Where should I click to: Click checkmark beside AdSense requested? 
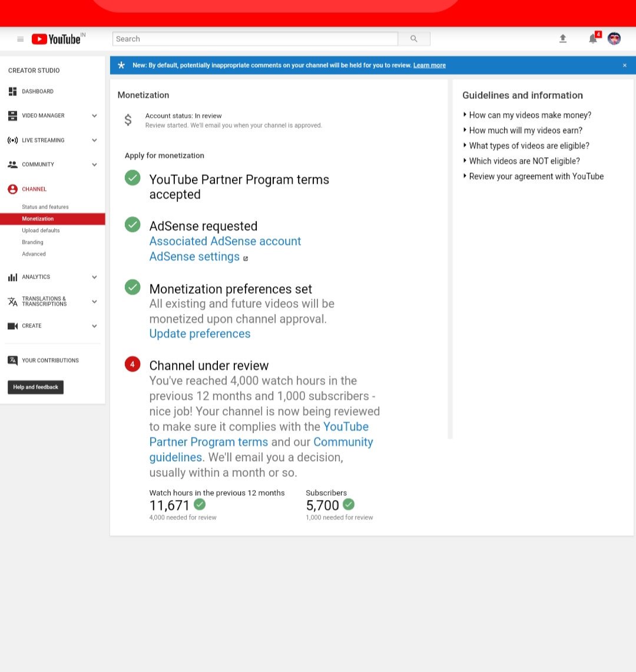click(x=132, y=224)
